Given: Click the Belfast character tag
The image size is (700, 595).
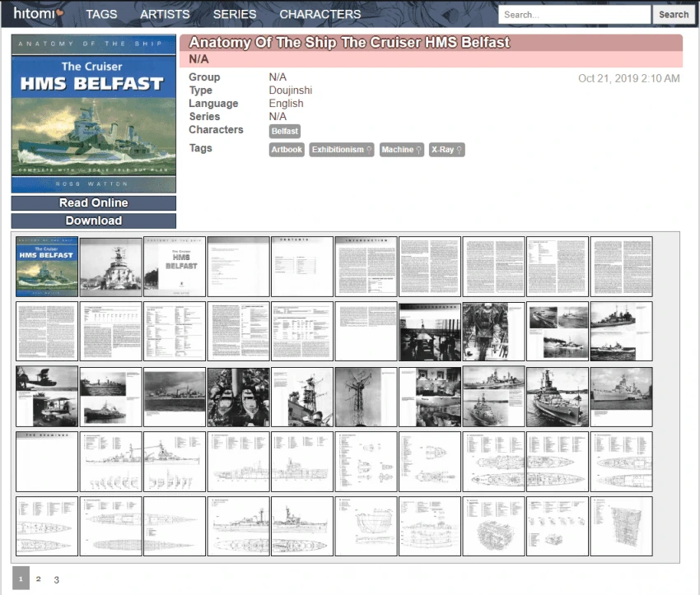Looking at the screenshot, I should (x=284, y=131).
